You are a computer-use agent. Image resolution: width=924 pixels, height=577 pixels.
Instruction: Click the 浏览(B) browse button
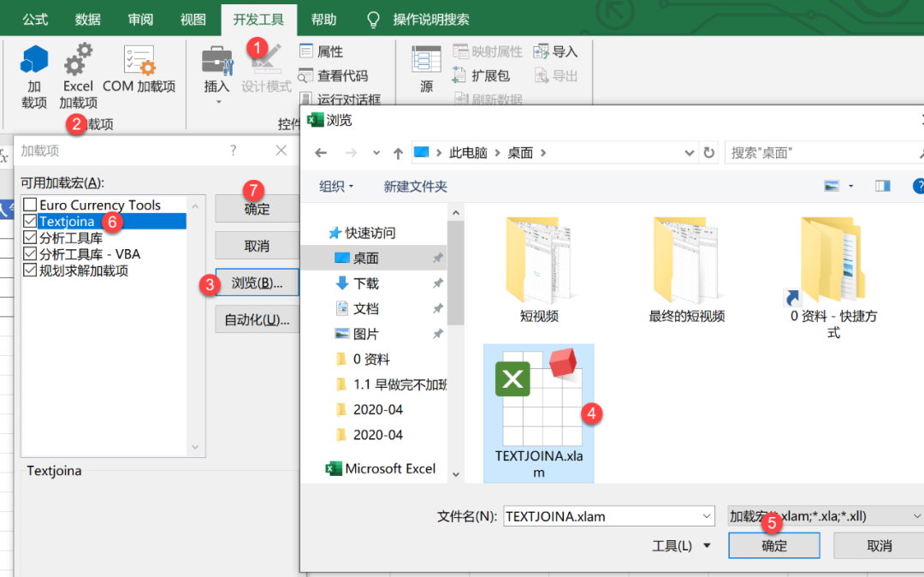point(255,283)
